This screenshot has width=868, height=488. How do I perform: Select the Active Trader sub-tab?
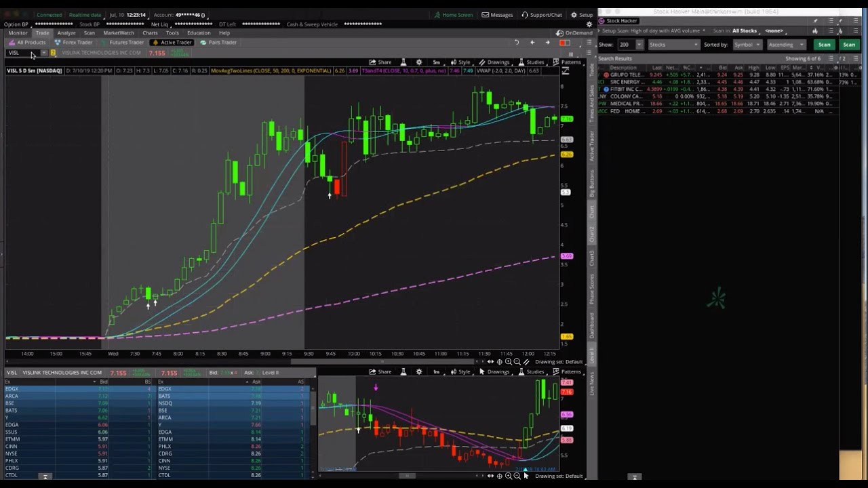[172, 42]
